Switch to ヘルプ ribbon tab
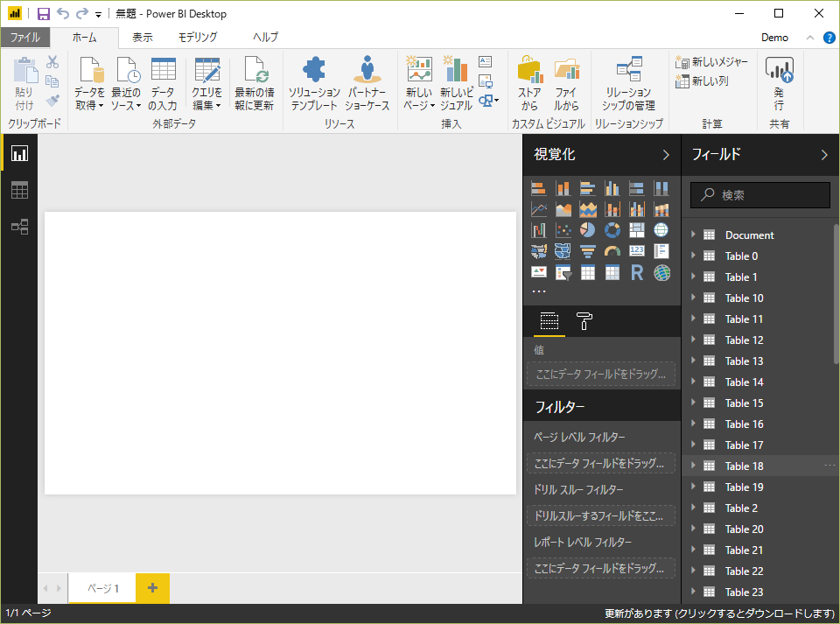 pyautogui.click(x=265, y=38)
